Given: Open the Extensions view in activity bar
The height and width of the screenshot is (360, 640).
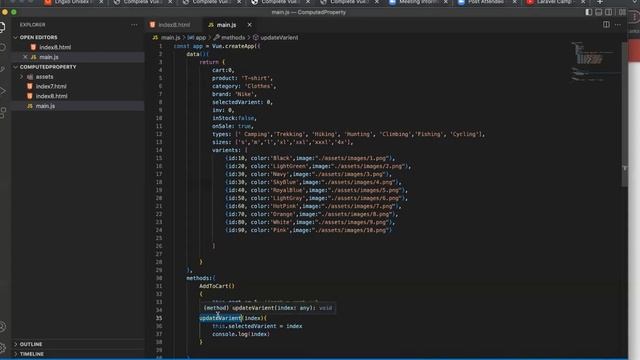Looking at the screenshot, I should point(3,112).
